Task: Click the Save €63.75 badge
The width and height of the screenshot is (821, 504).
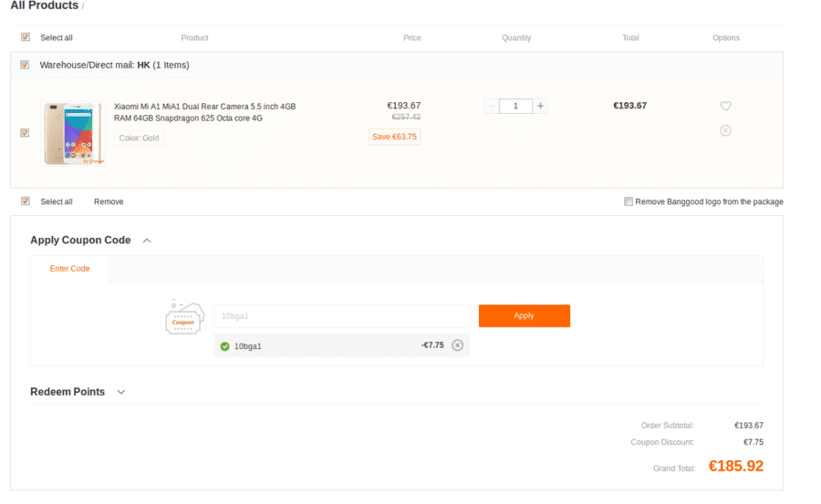Action: pos(394,137)
